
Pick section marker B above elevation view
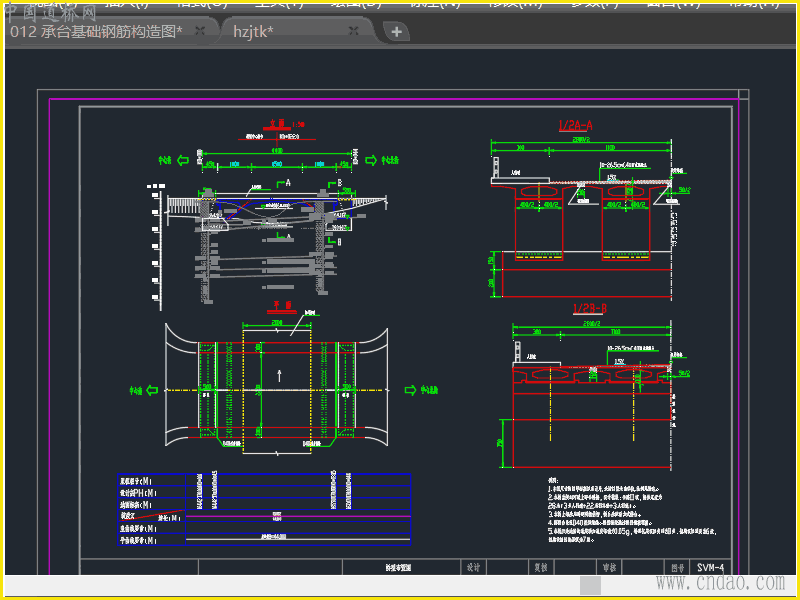tap(339, 184)
